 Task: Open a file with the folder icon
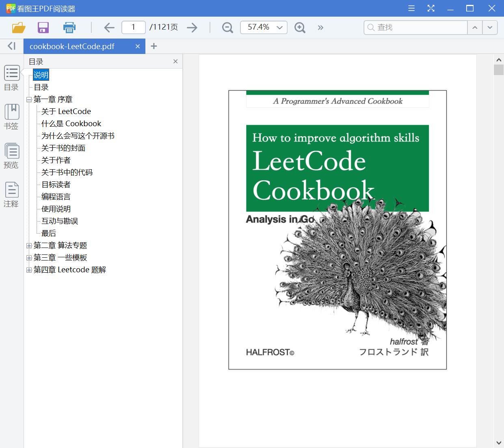click(19, 28)
